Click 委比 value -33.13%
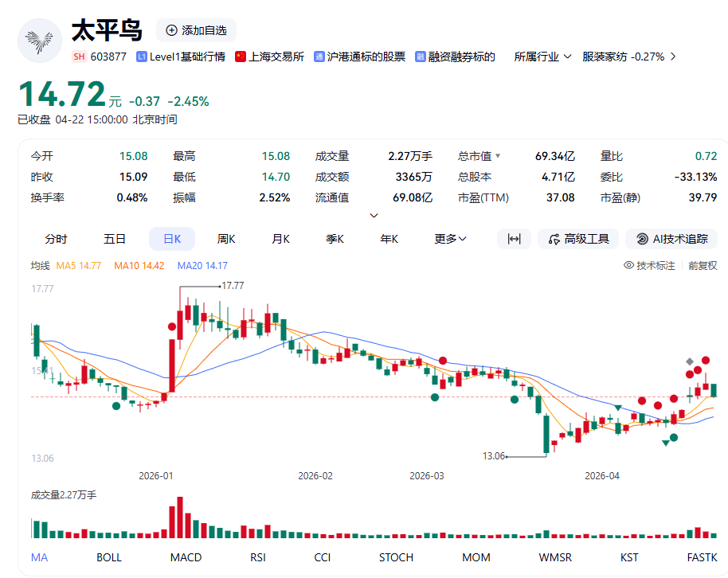The height and width of the screenshot is (578, 728). tap(695, 177)
